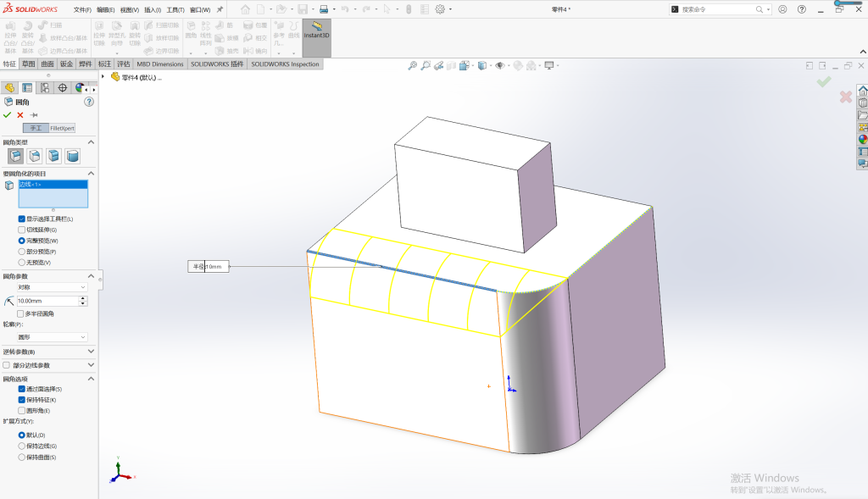Open fillet help question mark icon
868x499 pixels.
89,102
